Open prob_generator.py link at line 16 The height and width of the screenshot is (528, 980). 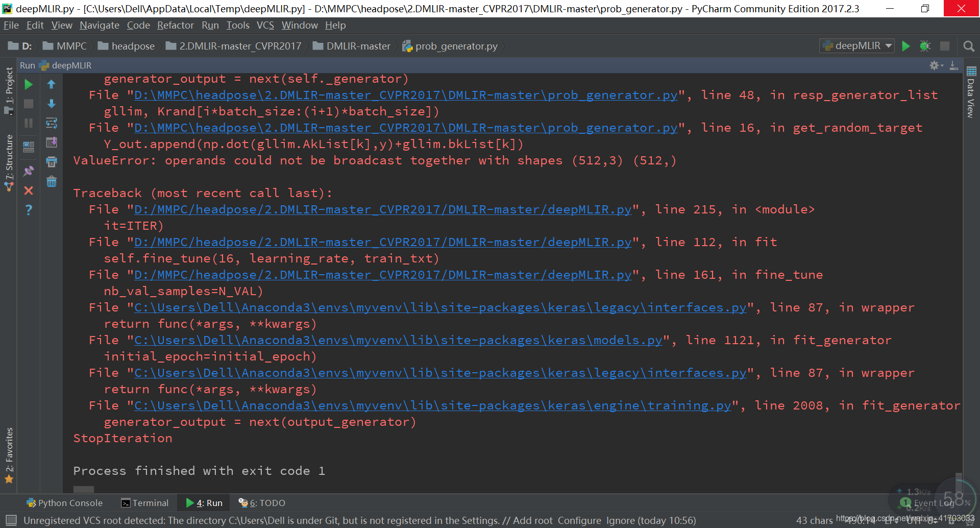[x=406, y=128]
